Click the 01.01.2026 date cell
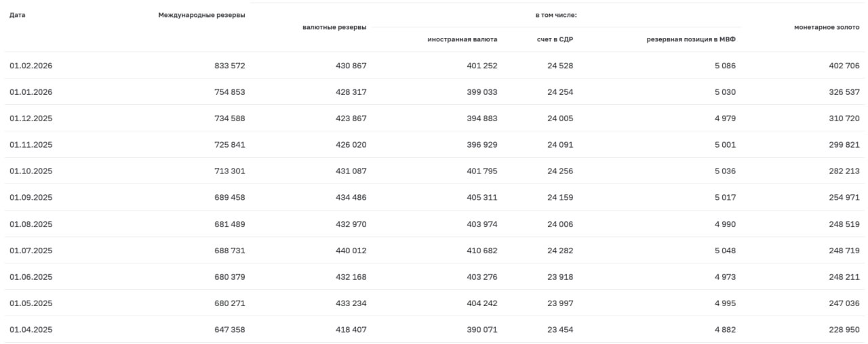This screenshot has width=868, height=344. pyautogui.click(x=31, y=92)
